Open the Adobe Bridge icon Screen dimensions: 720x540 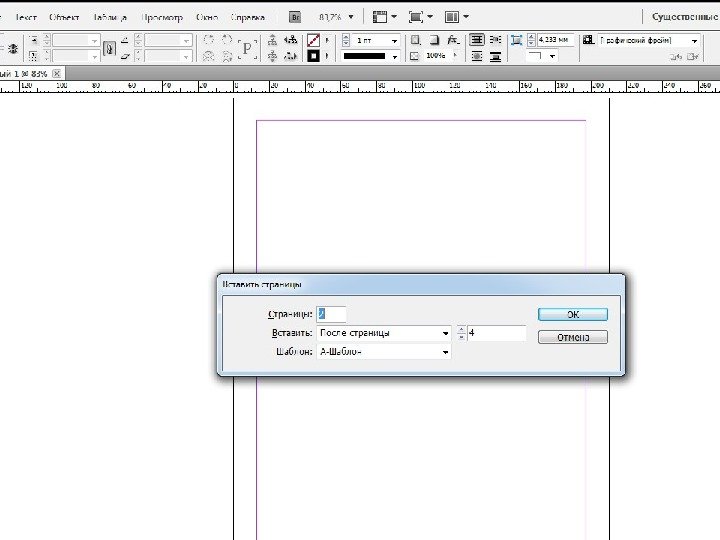(295, 17)
